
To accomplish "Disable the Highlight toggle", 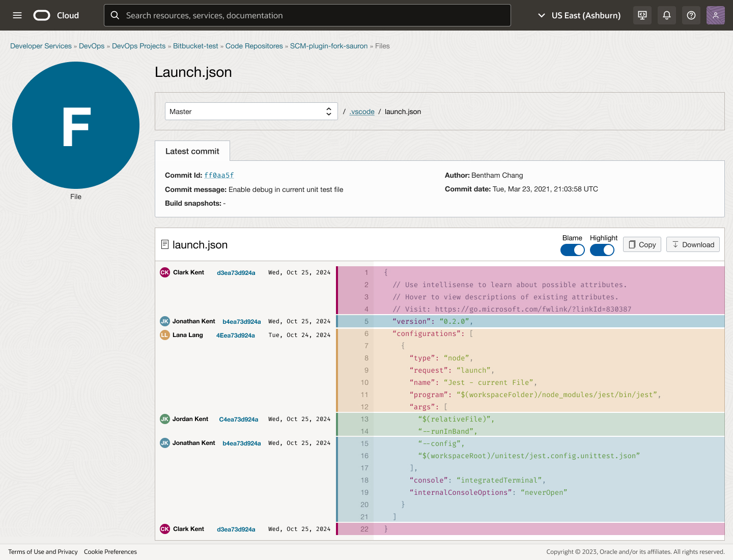I will click(602, 250).
